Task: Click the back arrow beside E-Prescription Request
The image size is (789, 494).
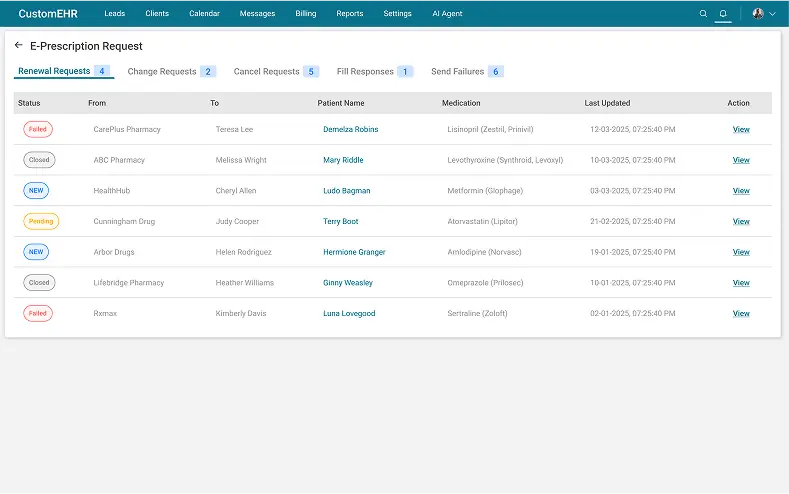Action: pos(19,46)
